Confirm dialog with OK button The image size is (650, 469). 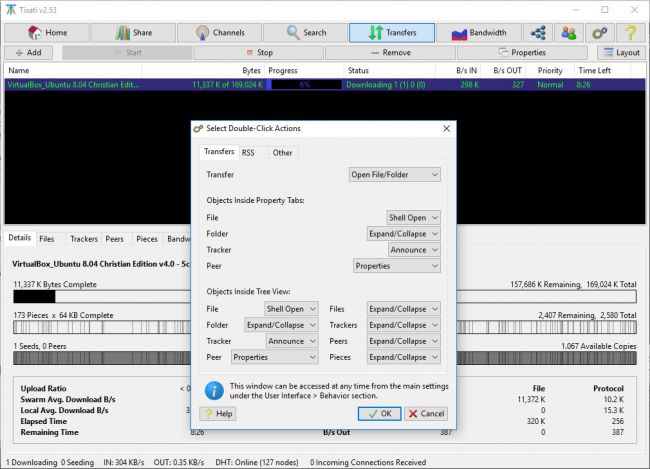click(380, 413)
